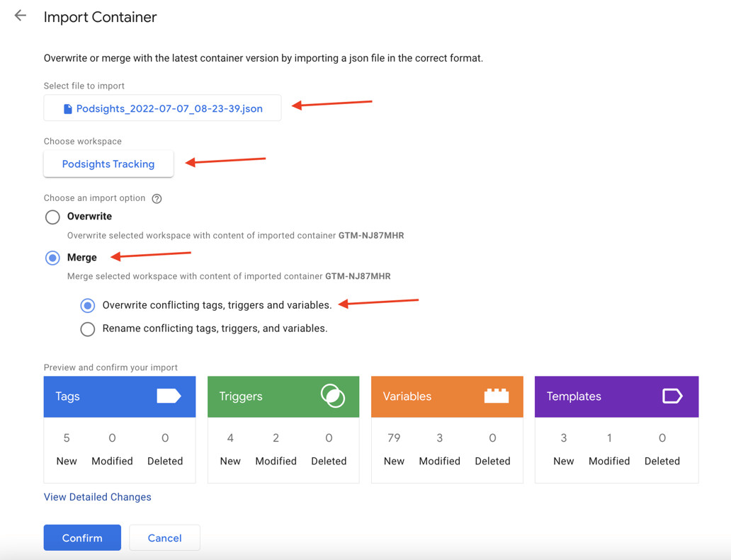Click the orange Variables header
The image size is (731, 560).
point(447,396)
